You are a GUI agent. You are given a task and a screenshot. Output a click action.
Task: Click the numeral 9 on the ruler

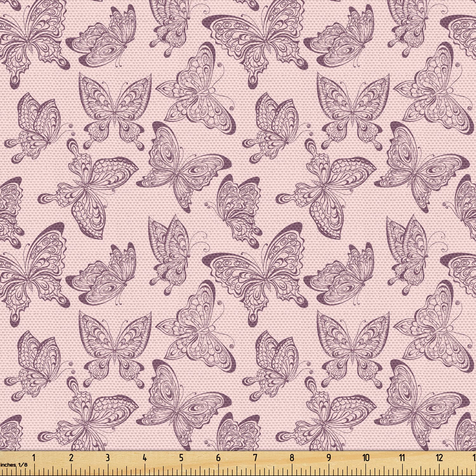click(x=328, y=457)
